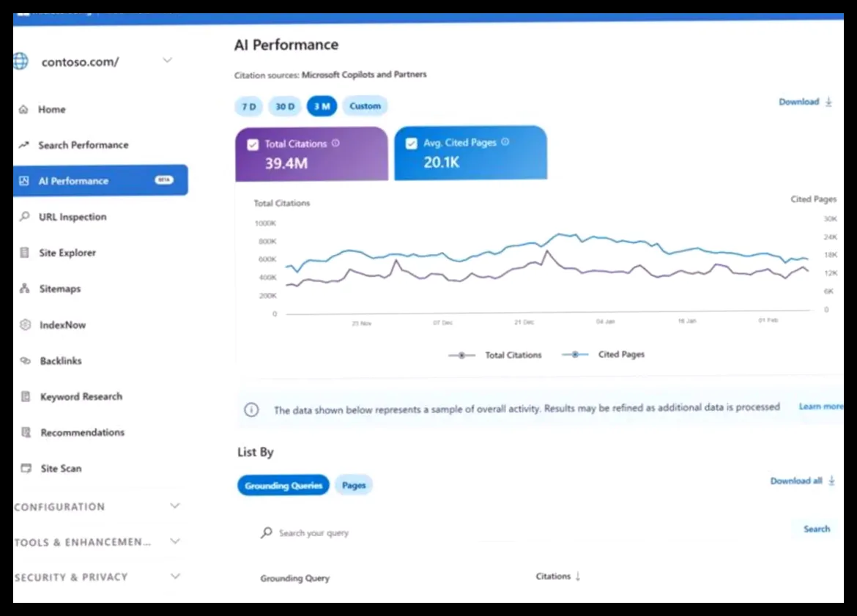Open the contoso.com site selector dropdown
The height and width of the screenshot is (616, 857).
(x=167, y=60)
